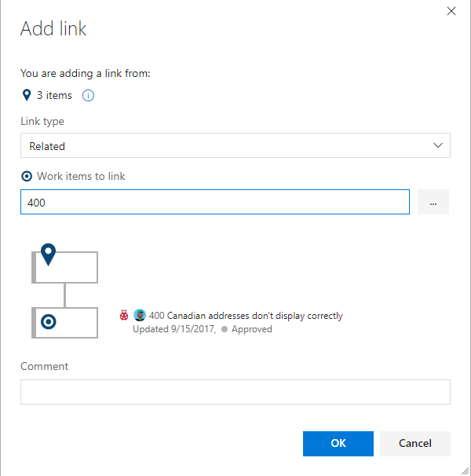Click the title 400 Canadian addresses don't display correctly
Image resolution: width=471 pixels, height=476 pixels.
246,316
